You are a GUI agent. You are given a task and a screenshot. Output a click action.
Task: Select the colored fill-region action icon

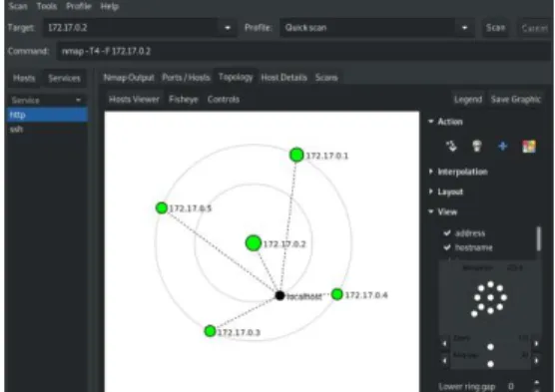(529, 146)
